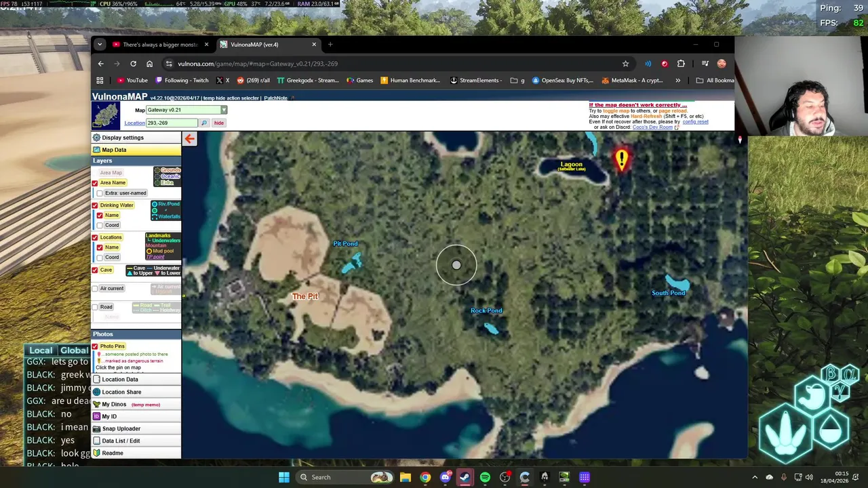This screenshot has height=488, width=868.
Task: Enable the Road layer checkbox
Action: [95, 307]
